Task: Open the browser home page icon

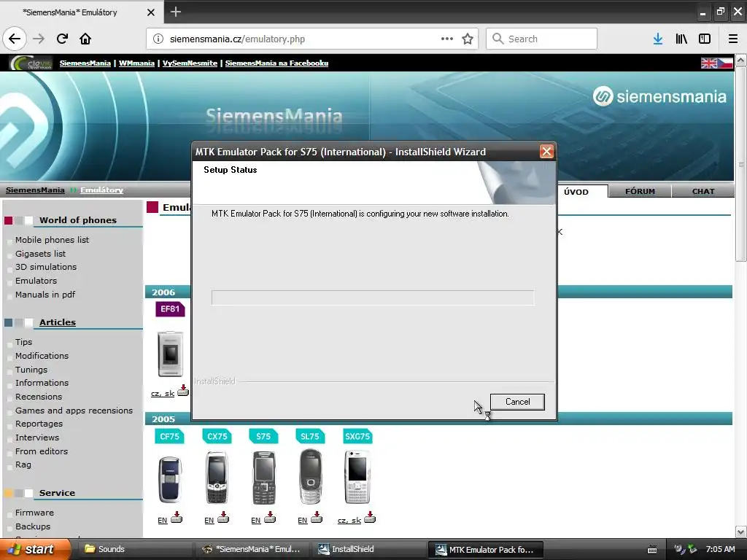Action: pyautogui.click(x=85, y=39)
